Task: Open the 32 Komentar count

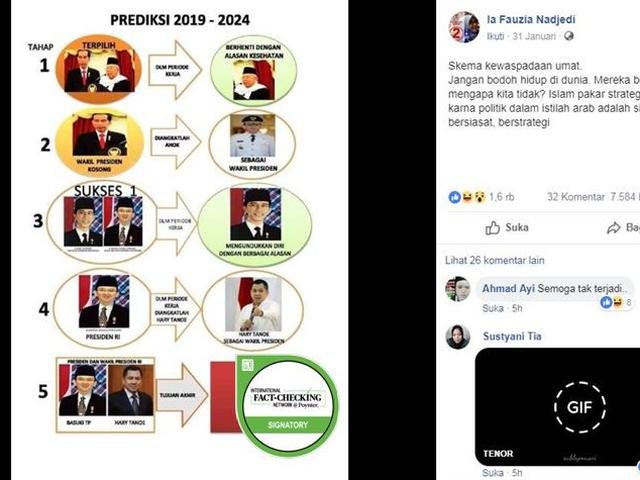Action: [x=576, y=197]
